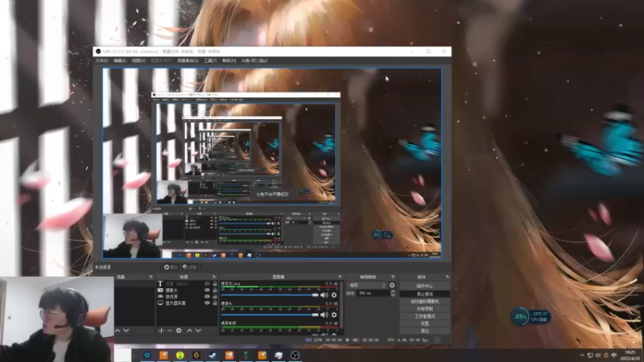Move source down in sources toolbar
Image resolution: width=644 pixels, height=362 pixels.
point(198,331)
